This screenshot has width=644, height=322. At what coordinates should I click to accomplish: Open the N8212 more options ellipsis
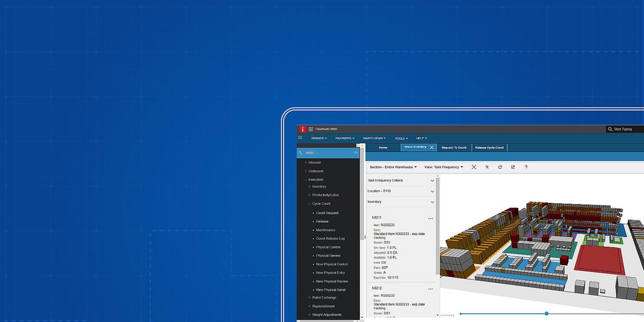tap(431, 289)
